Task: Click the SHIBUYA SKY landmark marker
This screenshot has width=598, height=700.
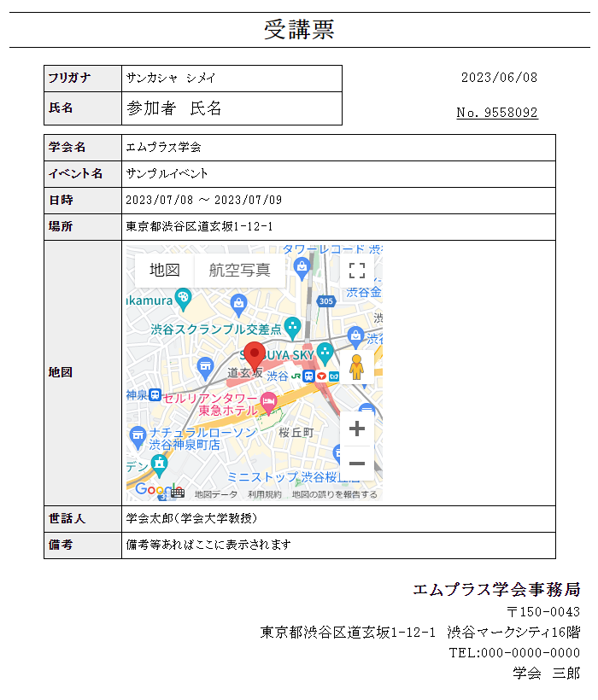Action: tap(325, 353)
